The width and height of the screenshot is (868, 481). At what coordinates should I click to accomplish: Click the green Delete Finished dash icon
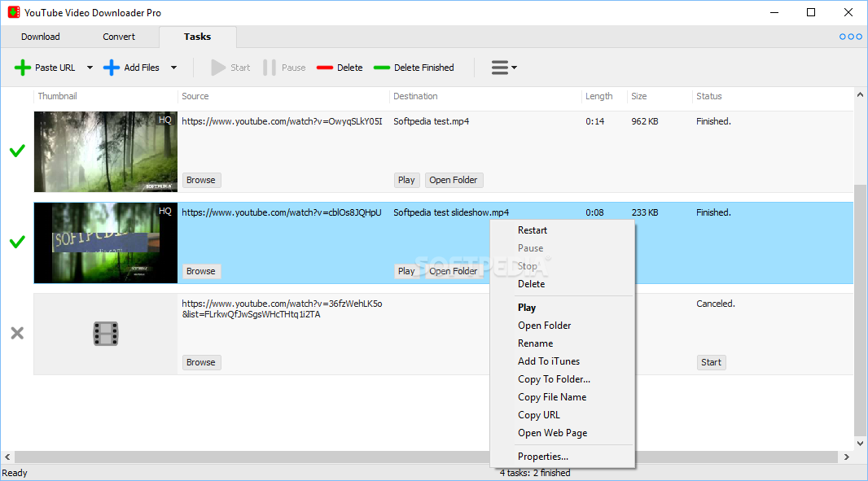click(382, 68)
